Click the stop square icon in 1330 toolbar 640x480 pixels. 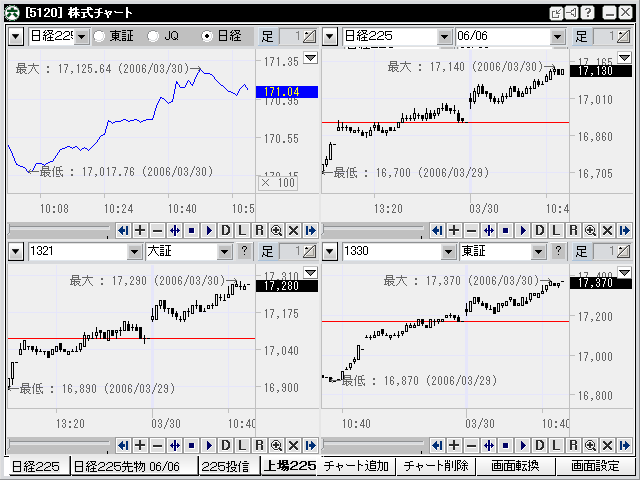(x=505, y=445)
